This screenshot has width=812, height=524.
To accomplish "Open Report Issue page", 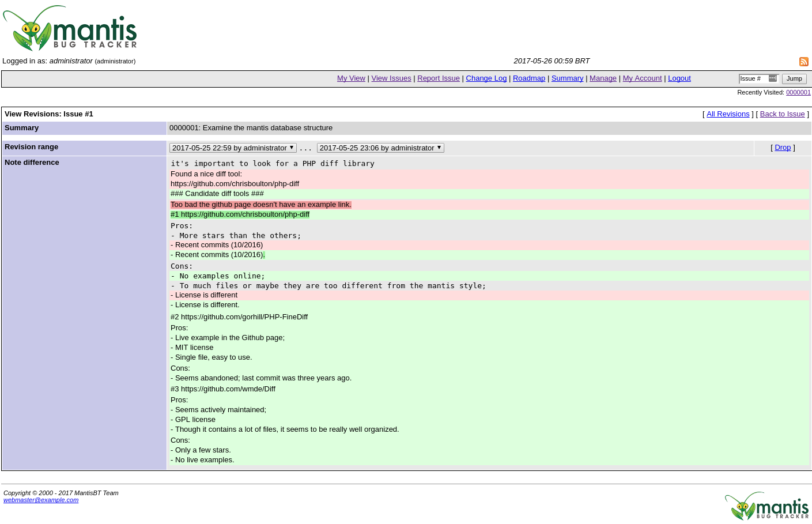I will pyautogui.click(x=439, y=78).
